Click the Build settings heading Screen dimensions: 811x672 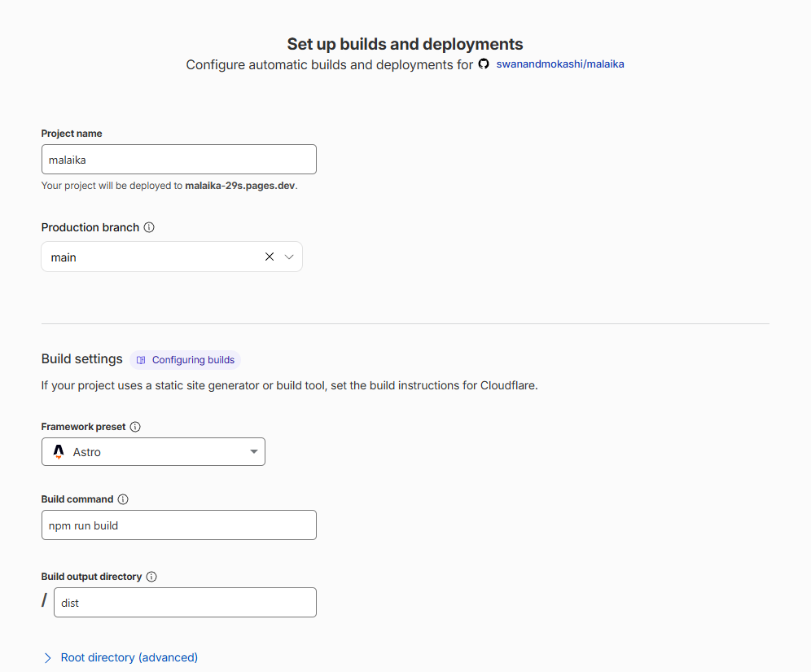pos(81,359)
